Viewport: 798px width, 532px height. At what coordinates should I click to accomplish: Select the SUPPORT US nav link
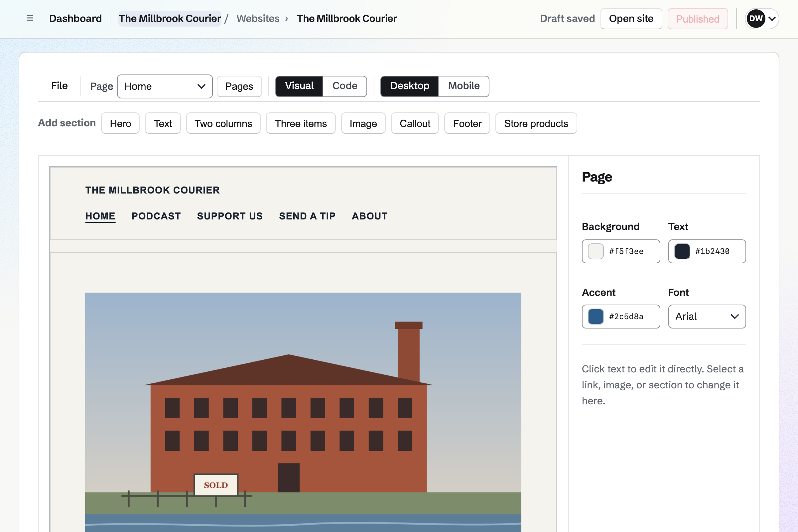point(230,216)
